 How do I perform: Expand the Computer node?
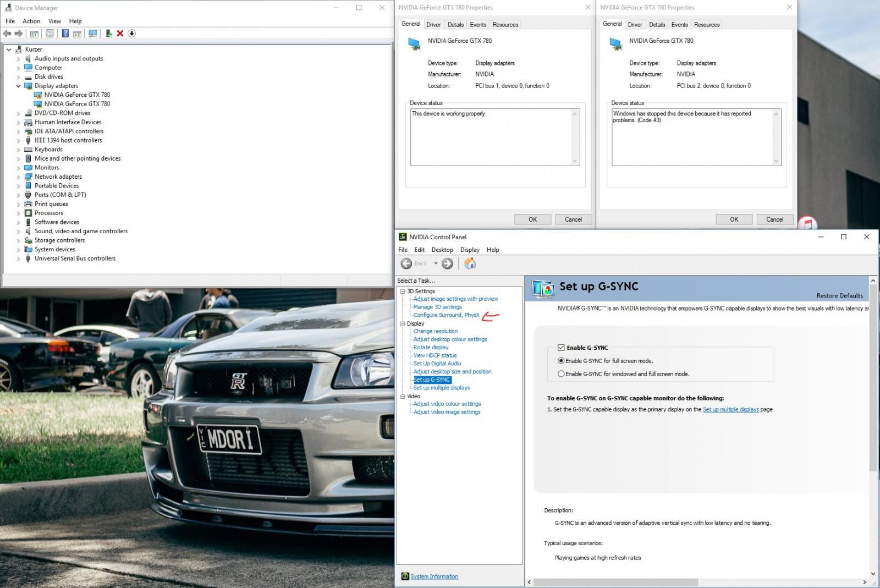point(18,68)
